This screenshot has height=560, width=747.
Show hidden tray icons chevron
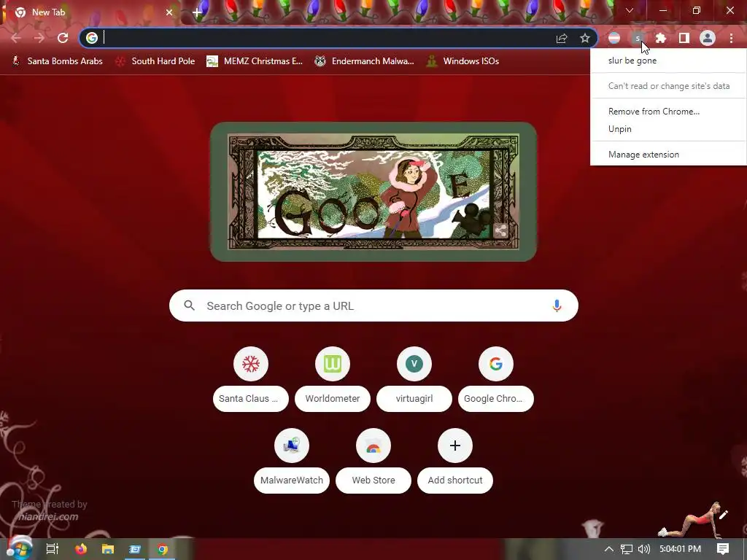609,549
